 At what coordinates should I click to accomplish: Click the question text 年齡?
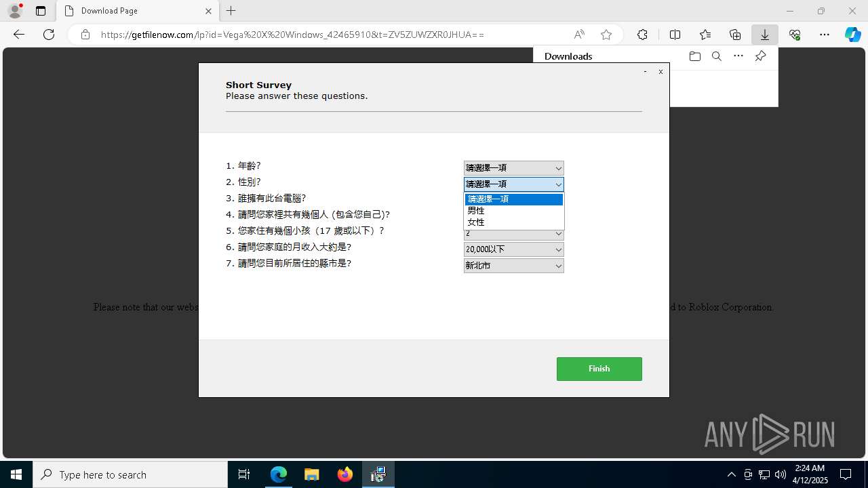(249, 166)
